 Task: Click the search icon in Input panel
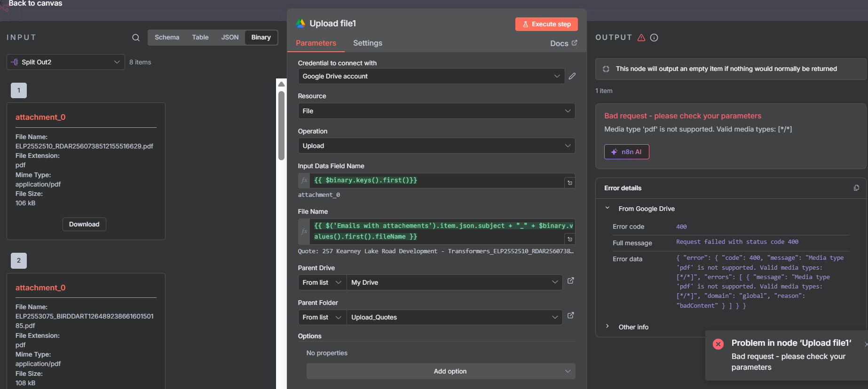[135, 38]
